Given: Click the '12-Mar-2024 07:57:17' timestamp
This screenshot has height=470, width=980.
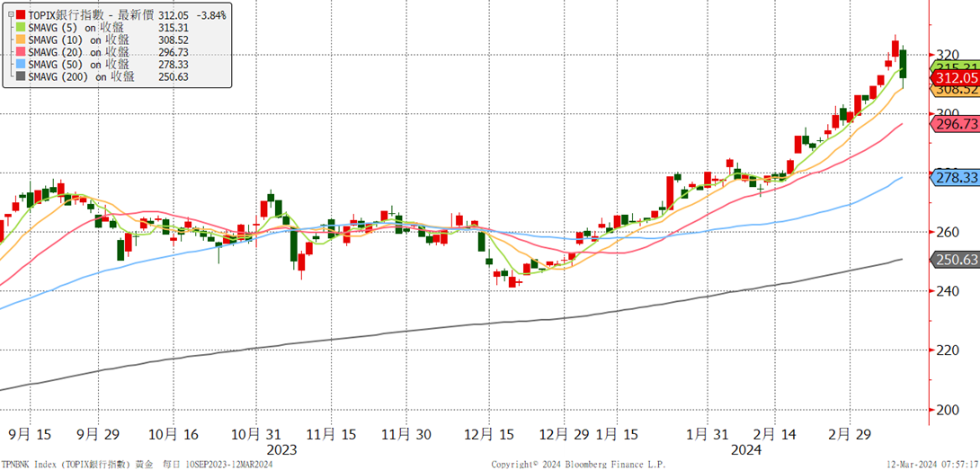Looking at the screenshot, I should pyautogui.click(x=931, y=465).
